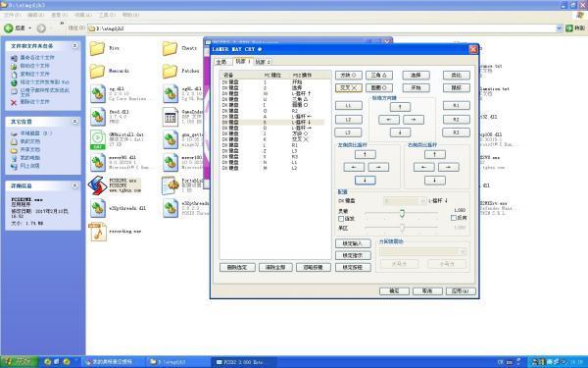588x368 pixels.
Task: Open the force feedback device dropdown
Action: (x=422, y=251)
